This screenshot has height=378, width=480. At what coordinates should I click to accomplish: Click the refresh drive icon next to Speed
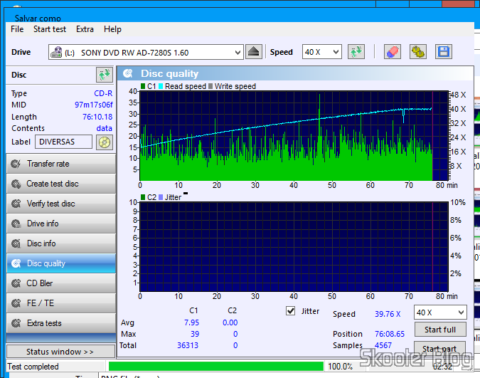point(356,52)
